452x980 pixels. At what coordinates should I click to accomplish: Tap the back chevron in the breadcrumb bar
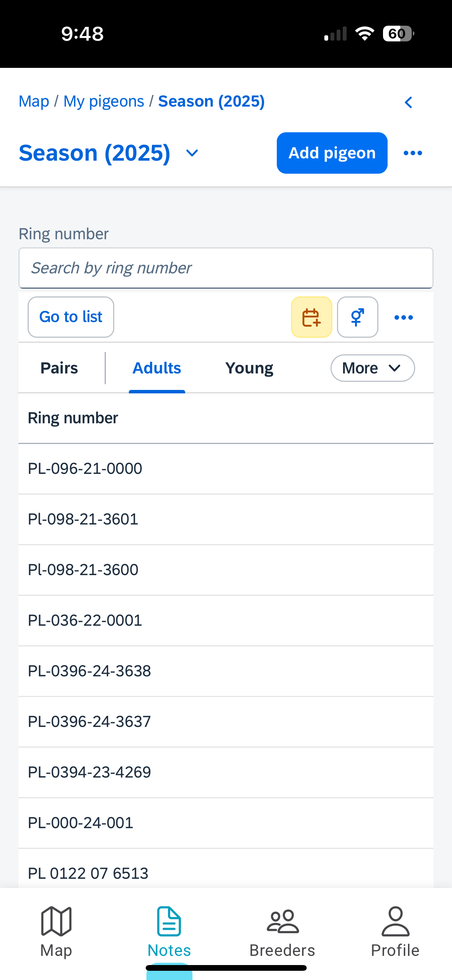pyautogui.click(x=408, y=102)
